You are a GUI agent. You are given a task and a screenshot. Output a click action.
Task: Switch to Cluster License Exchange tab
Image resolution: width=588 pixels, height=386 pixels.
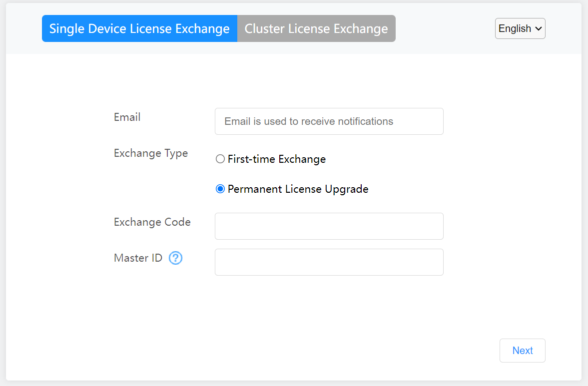tap(316, 28)
